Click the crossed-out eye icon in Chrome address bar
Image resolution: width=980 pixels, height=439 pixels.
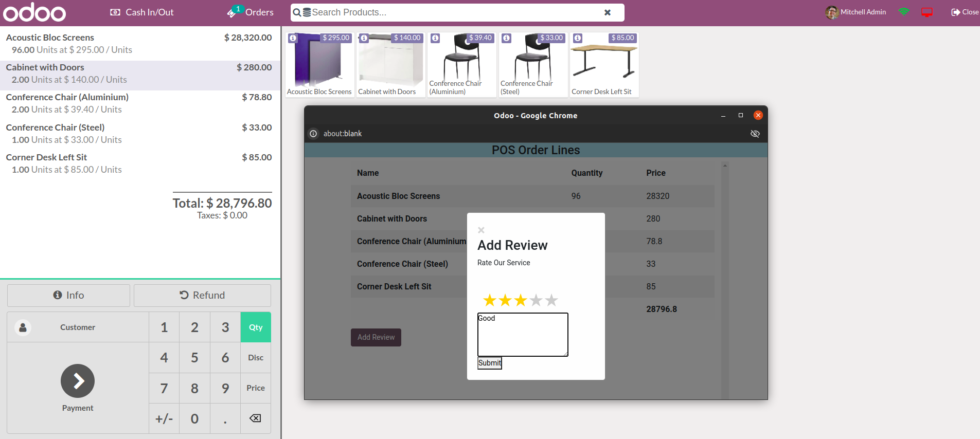tap(755, 134)
